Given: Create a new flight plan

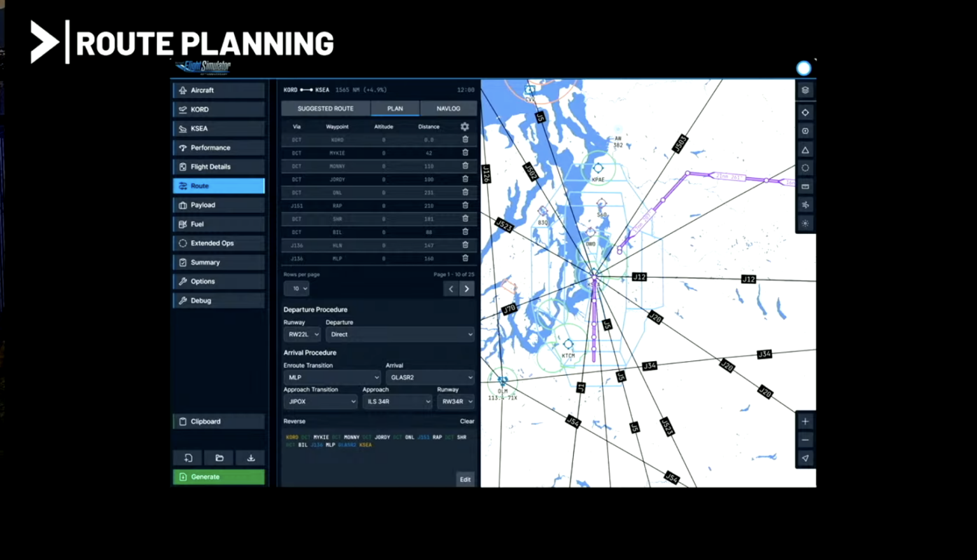Looking at the screenshot, I should coord(188,458).
